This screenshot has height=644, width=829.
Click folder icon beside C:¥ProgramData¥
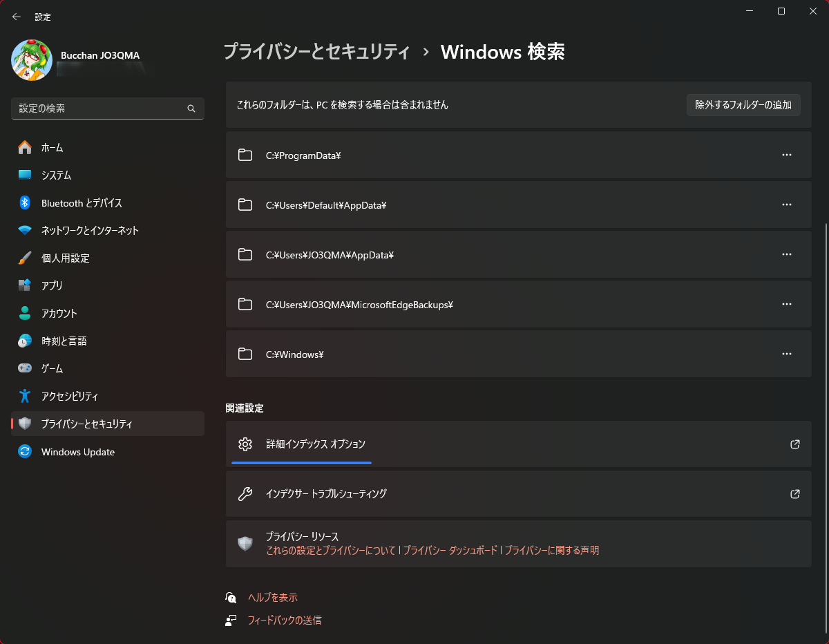tap(245, 155)
